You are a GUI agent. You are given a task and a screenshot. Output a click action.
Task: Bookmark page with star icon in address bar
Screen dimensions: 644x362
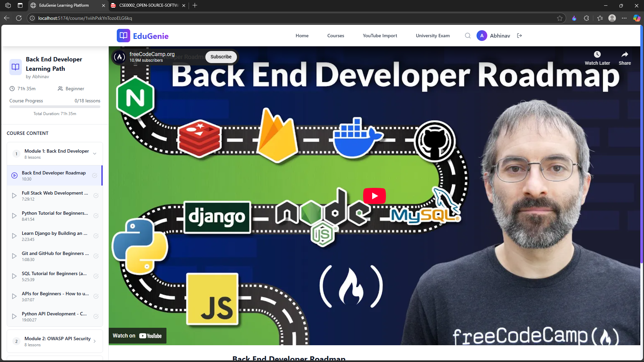pos(560,18)
